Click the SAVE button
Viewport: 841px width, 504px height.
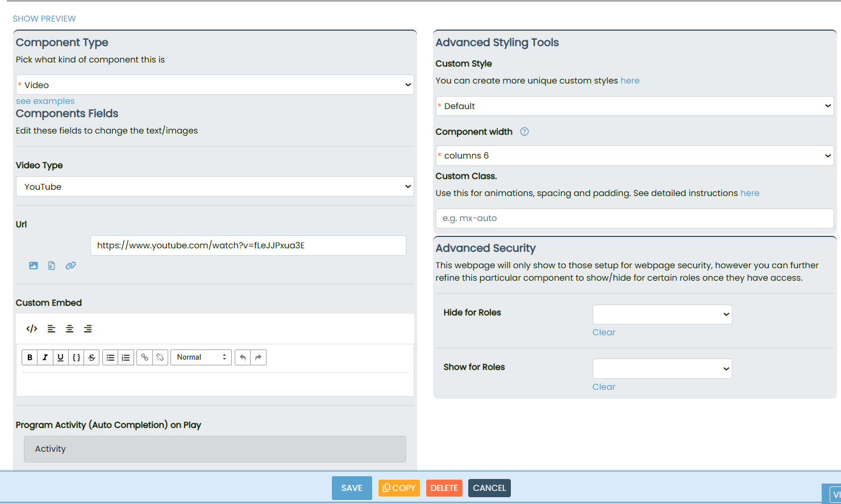pos(352,488)
